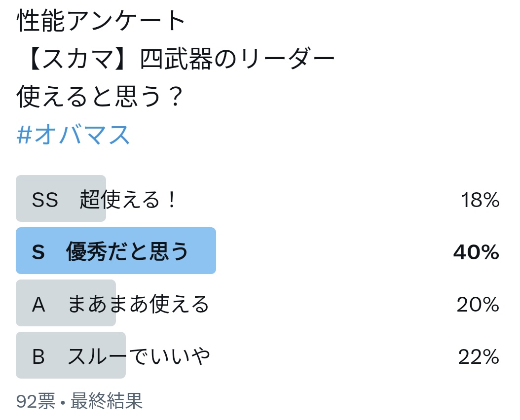
Task: Select the SS 超使える！ poll option
Action: [x=258, y=199]
